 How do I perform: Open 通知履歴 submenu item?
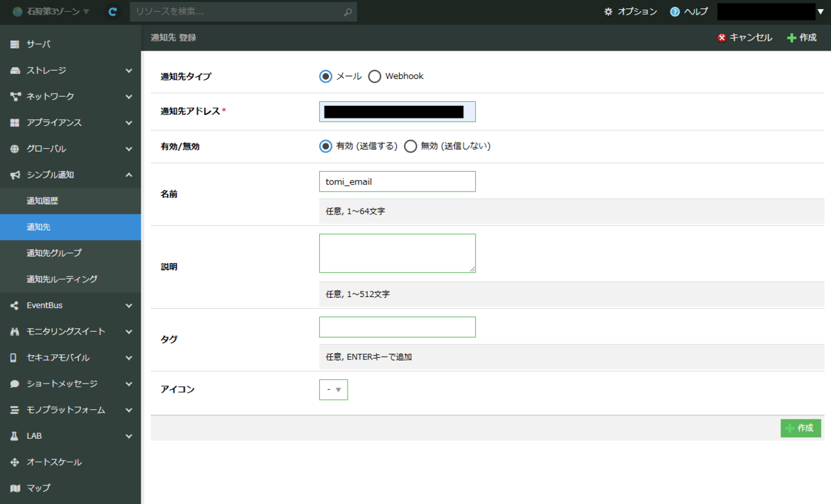(70, 201)
